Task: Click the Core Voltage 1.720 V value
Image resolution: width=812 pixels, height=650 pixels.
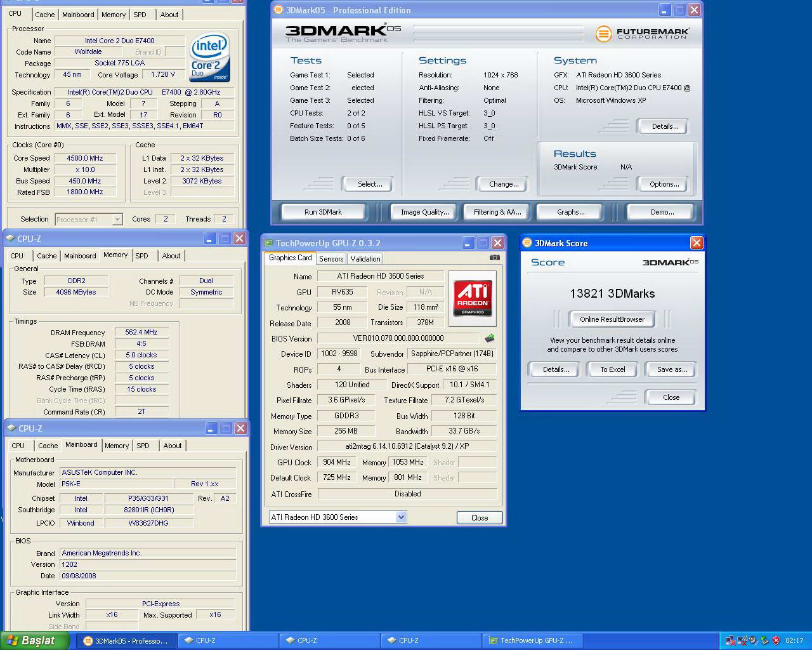Action: click(x=163, y=74)
